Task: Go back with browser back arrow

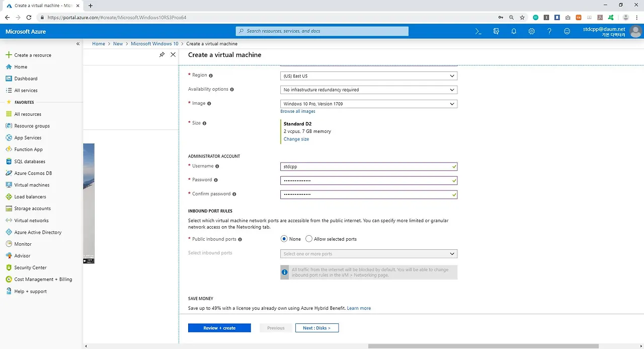Action: (x=7, y=17)
